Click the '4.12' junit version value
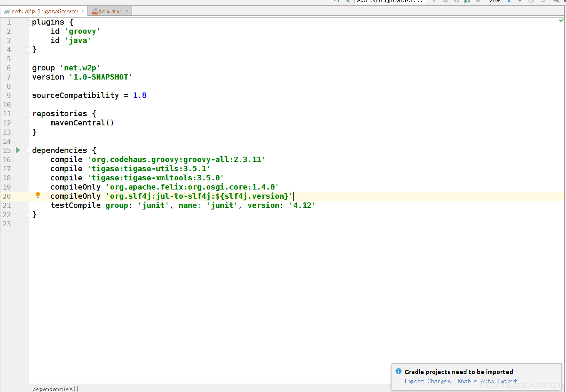 coord(302,205)
